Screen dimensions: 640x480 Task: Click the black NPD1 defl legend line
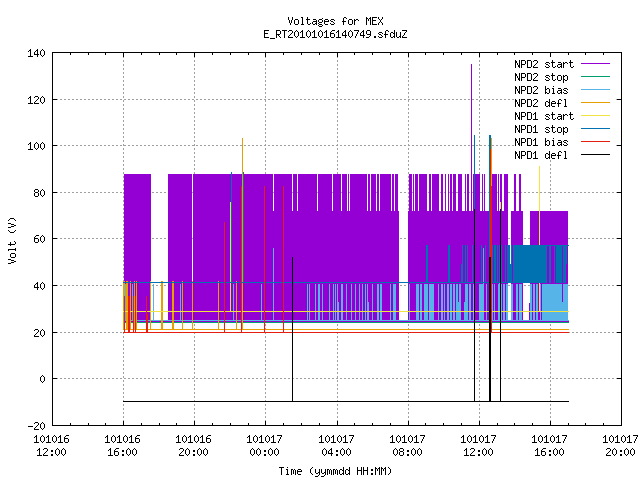(595, 155)
